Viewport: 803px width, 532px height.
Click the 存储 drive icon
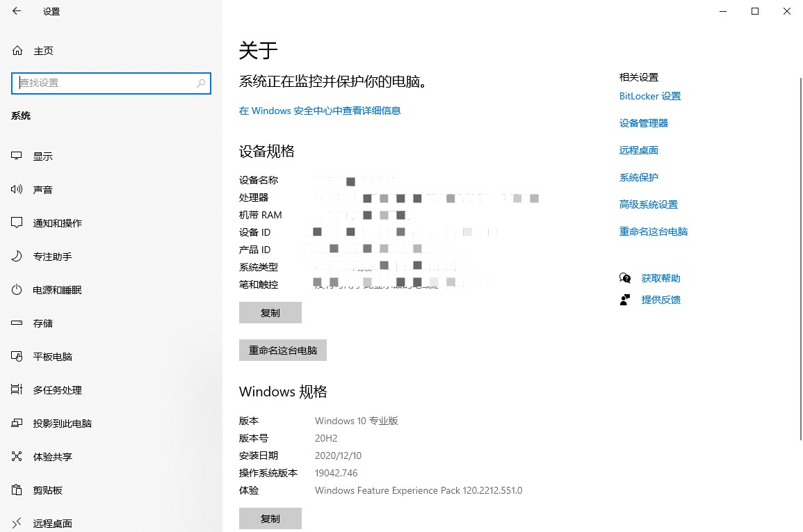17,323
